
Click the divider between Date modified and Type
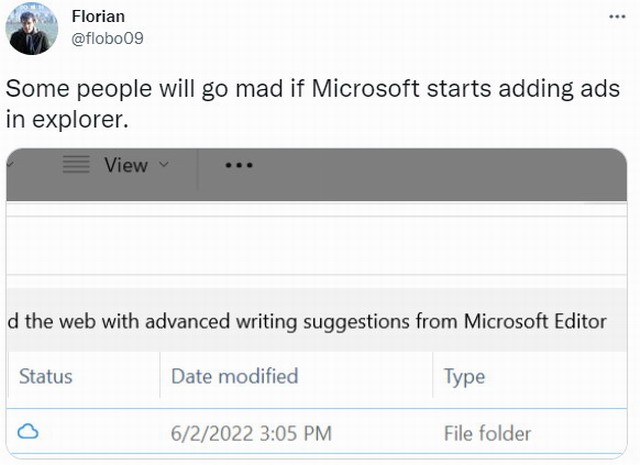click(x=432, y=376)
